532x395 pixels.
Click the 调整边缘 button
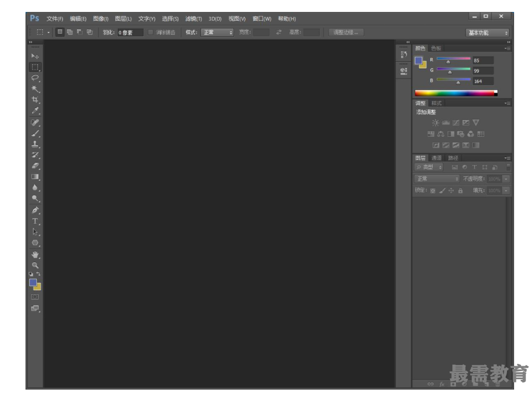pos(346,33)
